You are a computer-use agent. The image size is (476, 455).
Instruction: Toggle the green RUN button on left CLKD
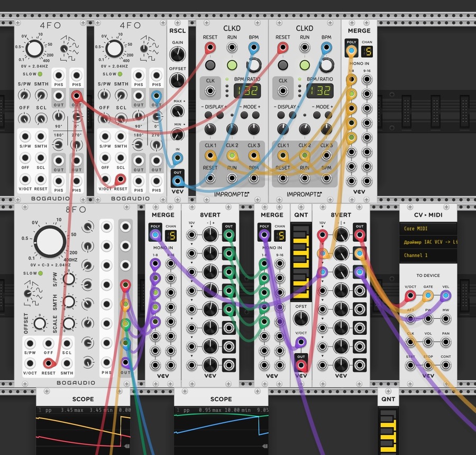232,65
